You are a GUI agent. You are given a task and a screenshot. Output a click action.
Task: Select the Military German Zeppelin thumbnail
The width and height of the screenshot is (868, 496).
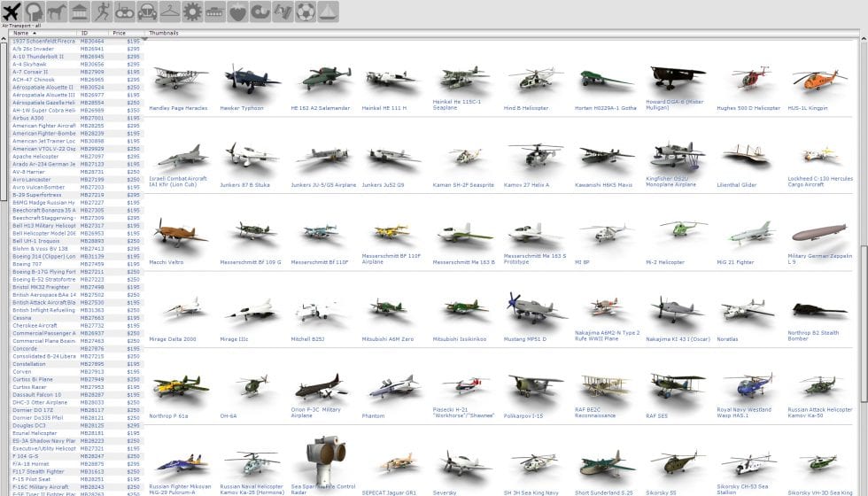(x=813, y=237)
